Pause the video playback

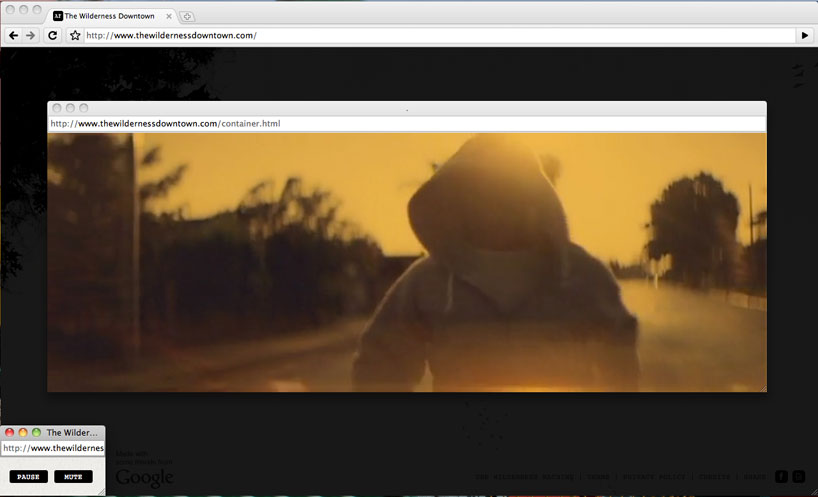(28, 477)
